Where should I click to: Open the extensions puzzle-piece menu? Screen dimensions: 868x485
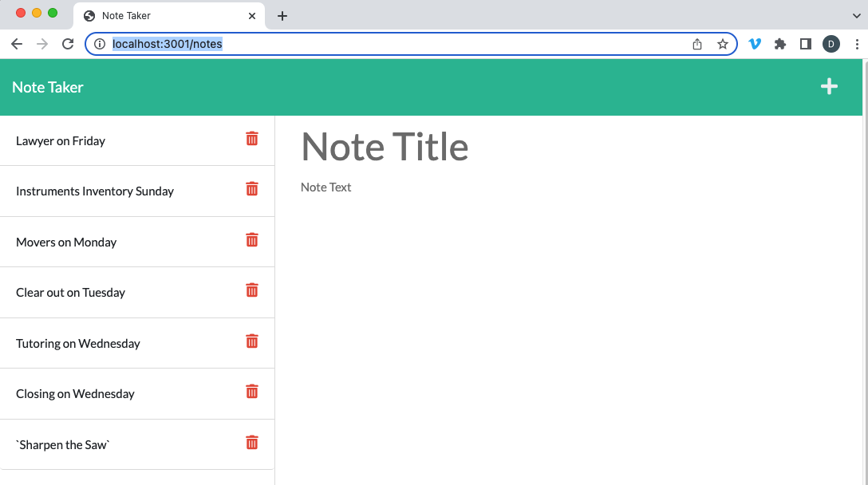[x=779, y=44]
